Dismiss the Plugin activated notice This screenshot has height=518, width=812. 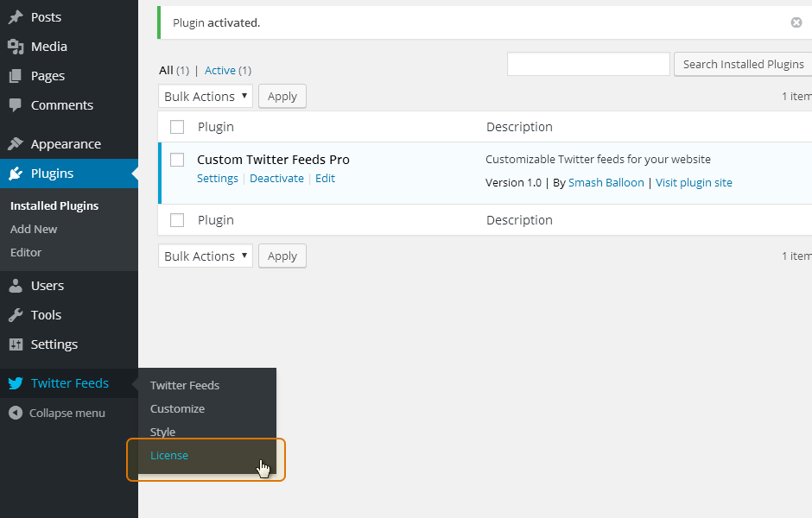796,22
